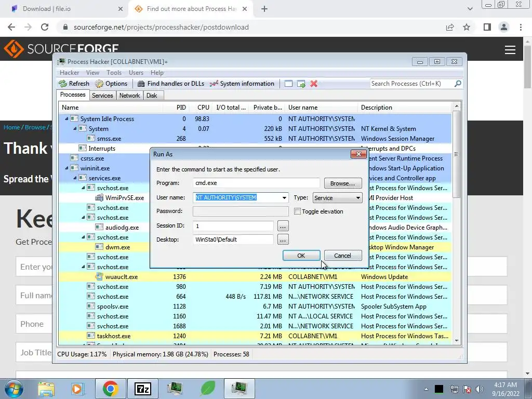Collapse services.exe tree node
Image resolution: width=532 pixels, height=399 pixels.
coord(75,178)
